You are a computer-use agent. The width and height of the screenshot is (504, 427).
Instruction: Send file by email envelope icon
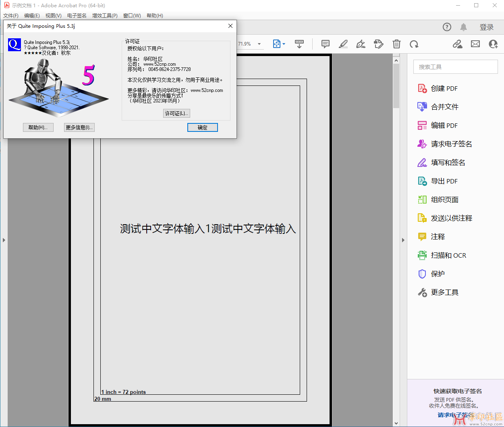(475, 44)
